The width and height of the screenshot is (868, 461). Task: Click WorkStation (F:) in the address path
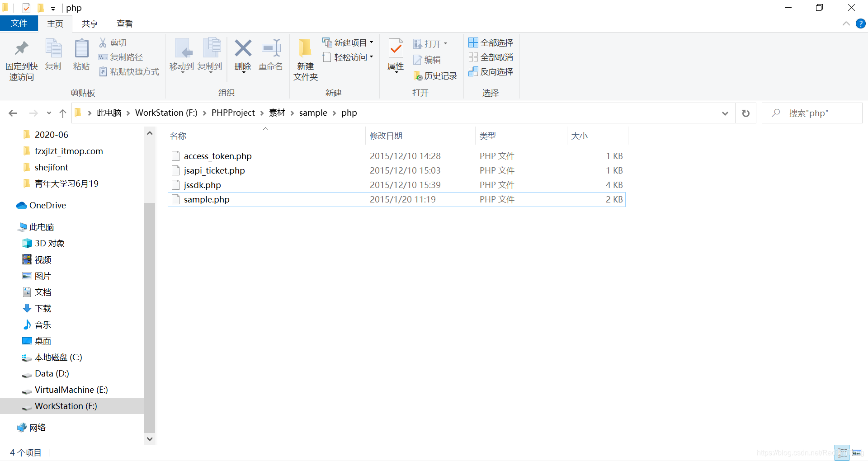click(x=166, y=113)
